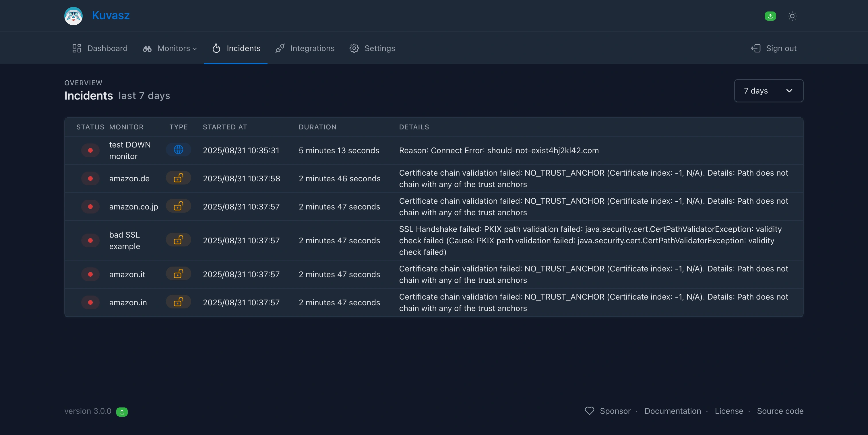Go to the Dashboard tab
The height and width of the screenshot is (435, 868).
pos(100,48)
